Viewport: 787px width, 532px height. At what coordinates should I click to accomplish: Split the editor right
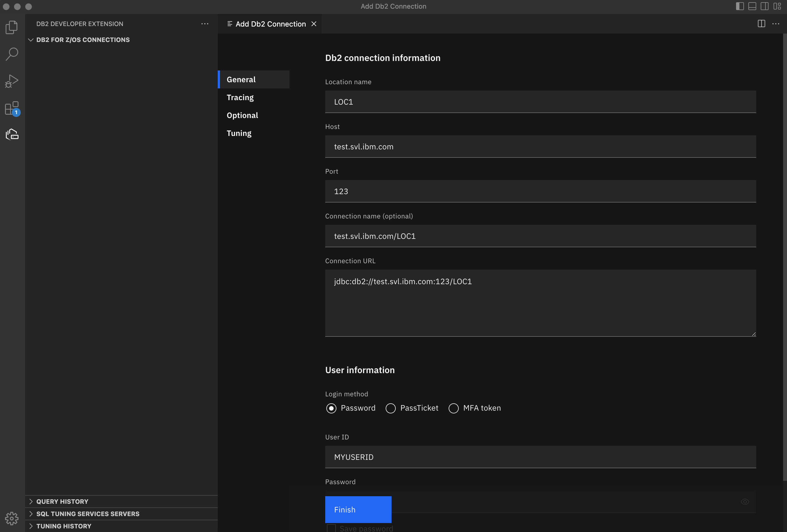(x=761, y=23)
